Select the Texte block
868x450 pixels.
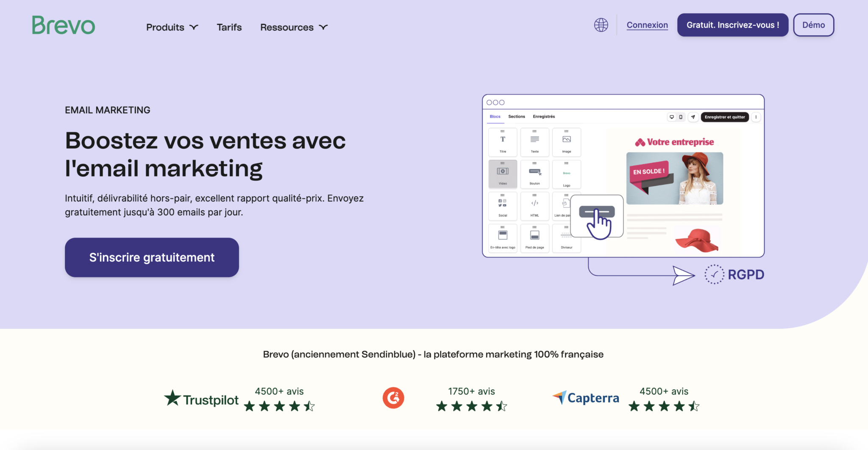pyautogui.click(x=534, y=142)
